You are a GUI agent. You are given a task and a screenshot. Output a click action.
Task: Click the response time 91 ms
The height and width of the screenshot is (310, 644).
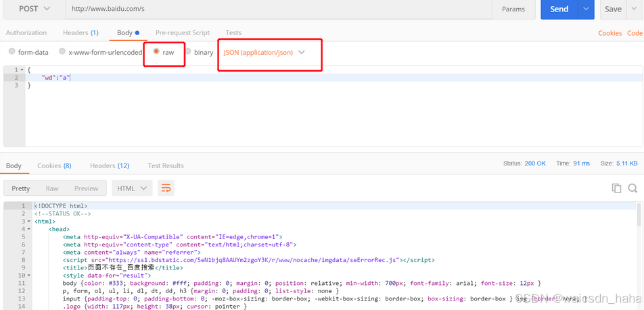[581, 163]
